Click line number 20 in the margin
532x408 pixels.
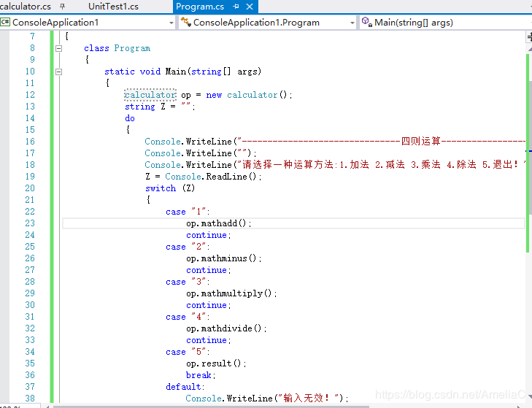30,188
